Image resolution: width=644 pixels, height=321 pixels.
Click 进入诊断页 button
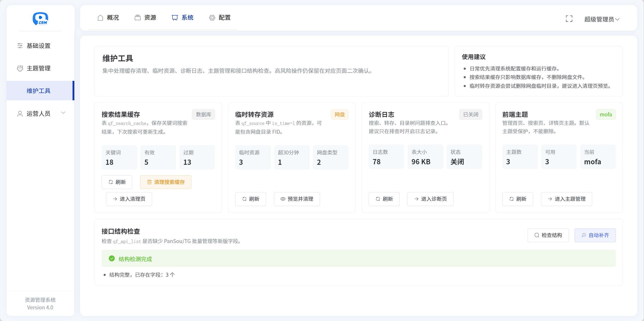click(x=430, y=199)
